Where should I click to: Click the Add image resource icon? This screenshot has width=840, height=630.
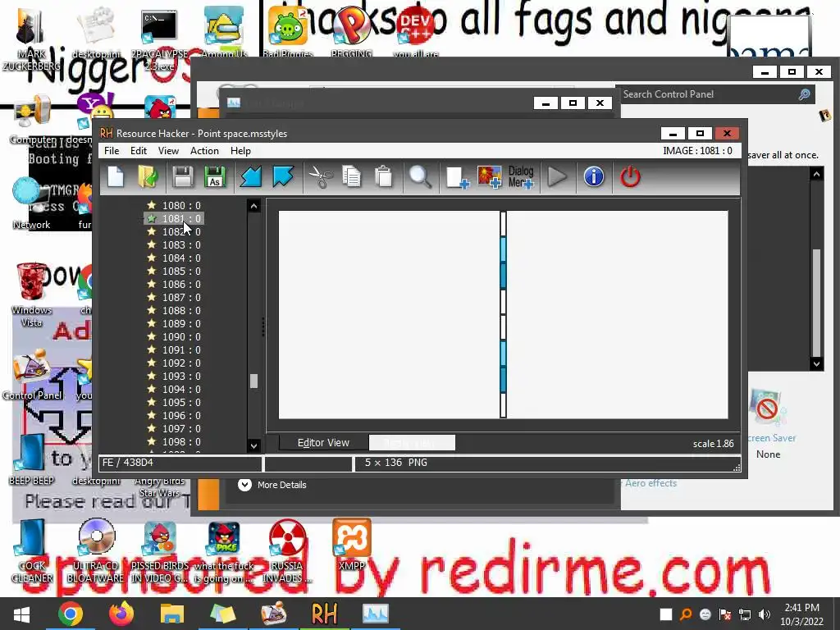click(490, 177)
